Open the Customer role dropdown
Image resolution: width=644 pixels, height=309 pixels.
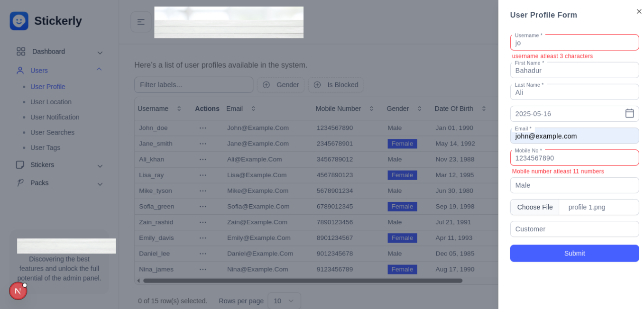[574, 229]
